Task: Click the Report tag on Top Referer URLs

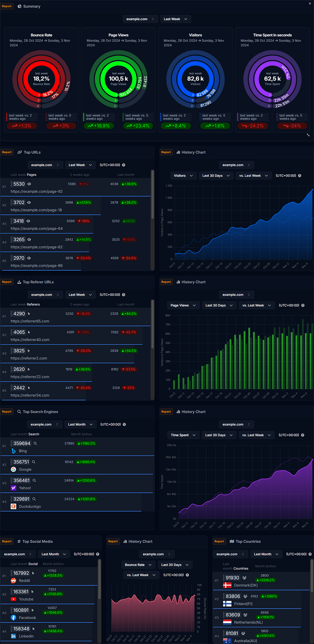Action: point(7,282)
